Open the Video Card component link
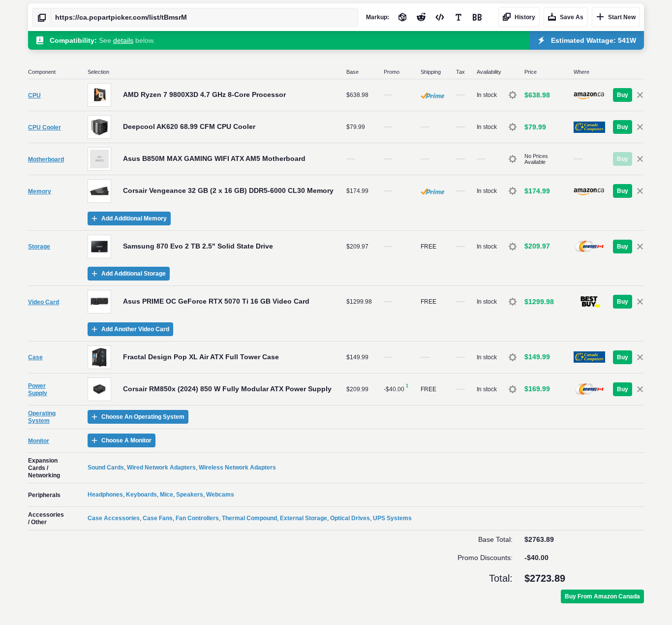672x625 pixels. click(43, 302)
